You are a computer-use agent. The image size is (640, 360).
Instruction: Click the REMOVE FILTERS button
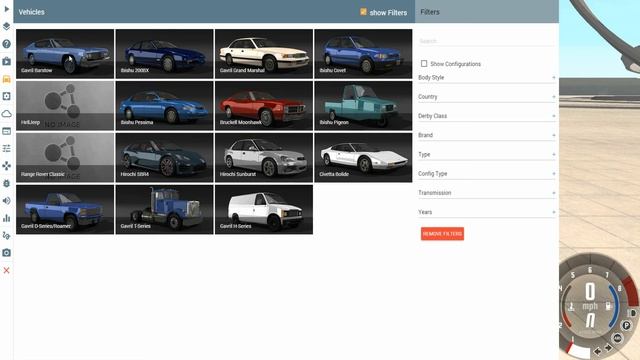(442, 234)
